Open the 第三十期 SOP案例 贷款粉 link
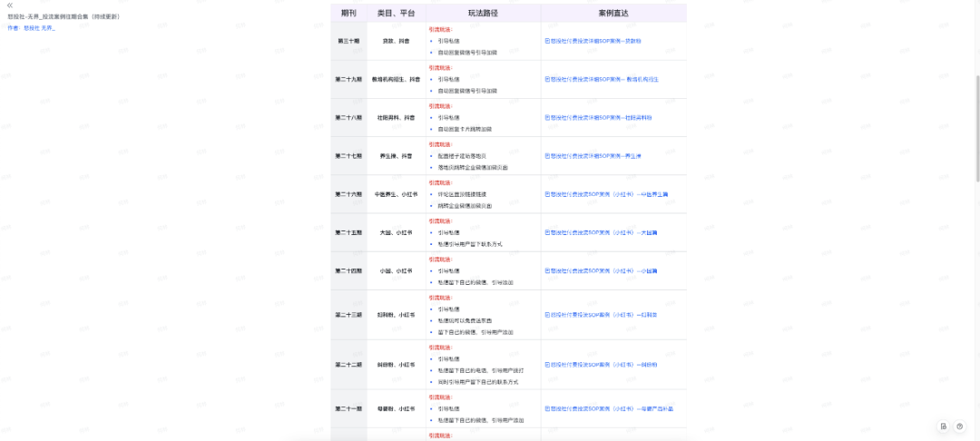Viewport: 980px width, 441px height. pyautogui.click(x=593, y=41)
